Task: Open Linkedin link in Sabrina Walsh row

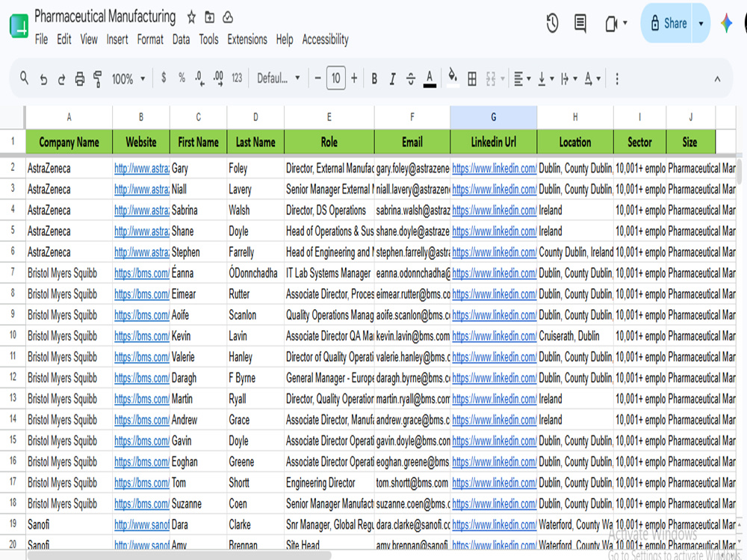Action: click(494, 211)
